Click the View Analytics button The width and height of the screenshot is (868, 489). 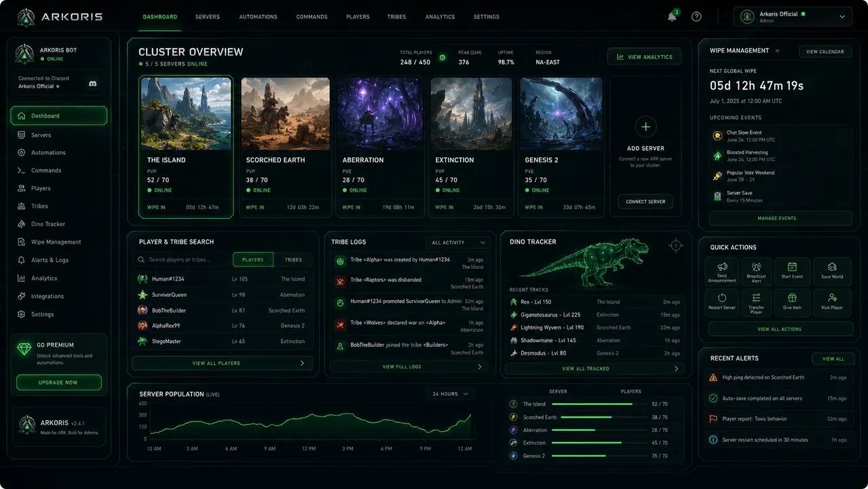click(645, 57)
